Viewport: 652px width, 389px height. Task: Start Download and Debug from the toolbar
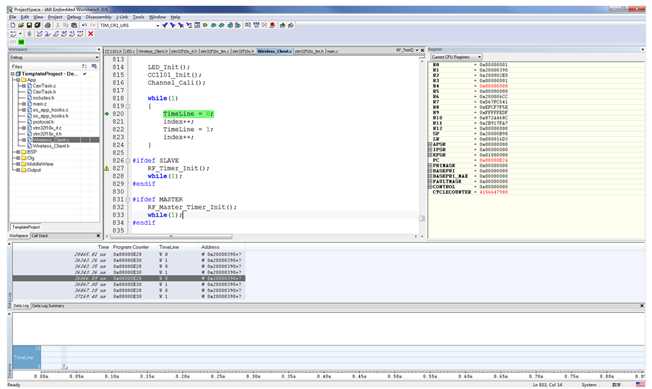click(282, 25)
